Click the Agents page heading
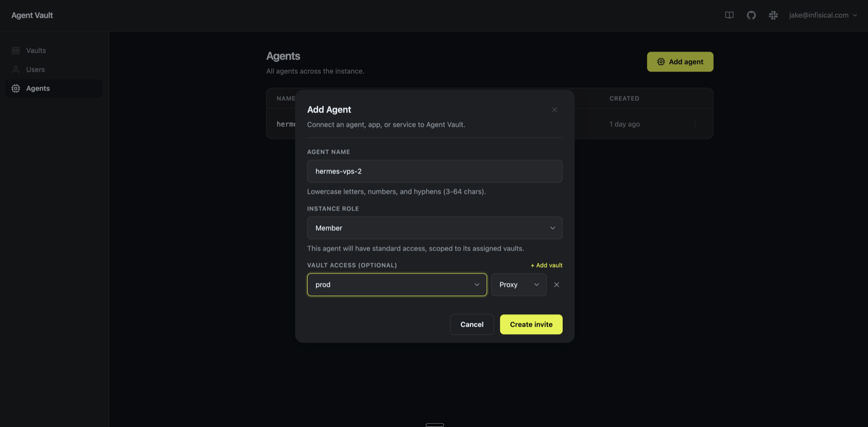This screenshot has width=868, height=427. click(x=283, y=56)
